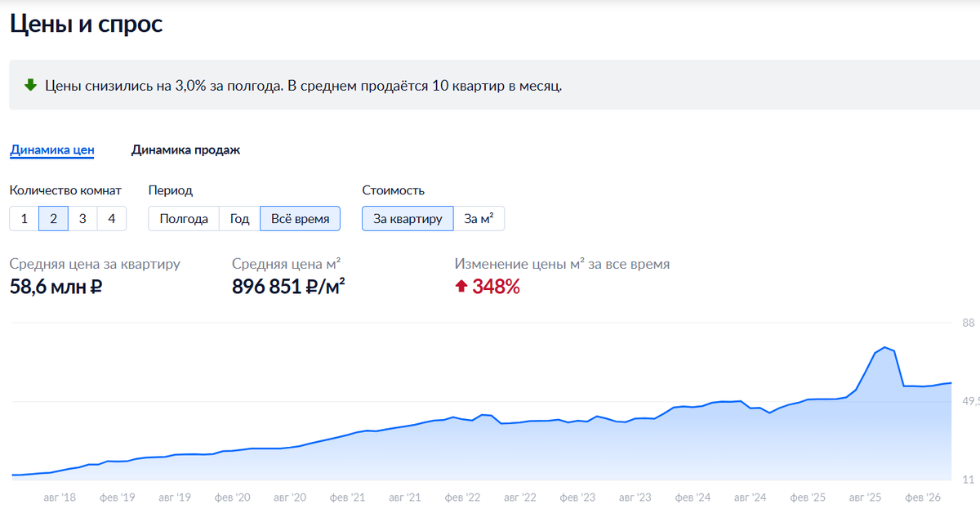
Task: Click the price decrease notice text
Action: coord(303,85)
